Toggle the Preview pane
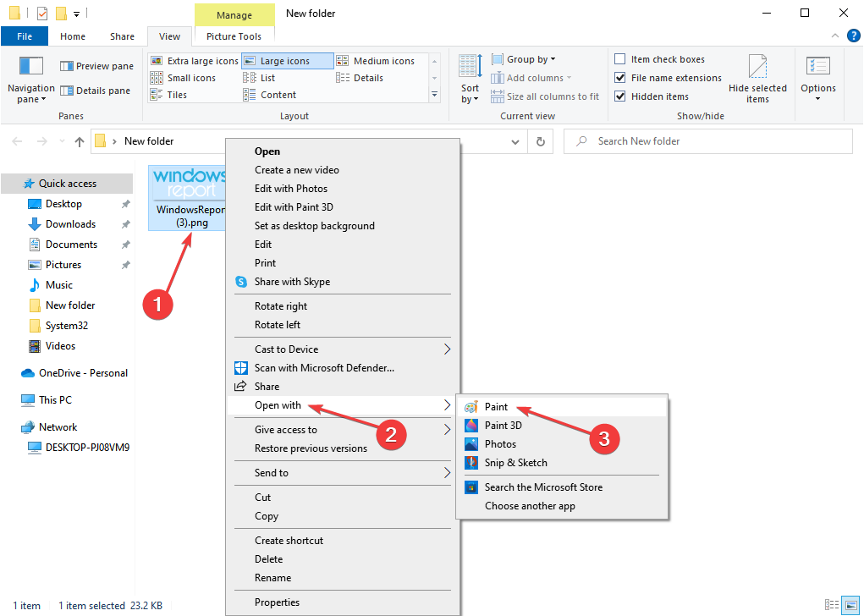Viewport: 864px width, 616px height. click(96, 66)
